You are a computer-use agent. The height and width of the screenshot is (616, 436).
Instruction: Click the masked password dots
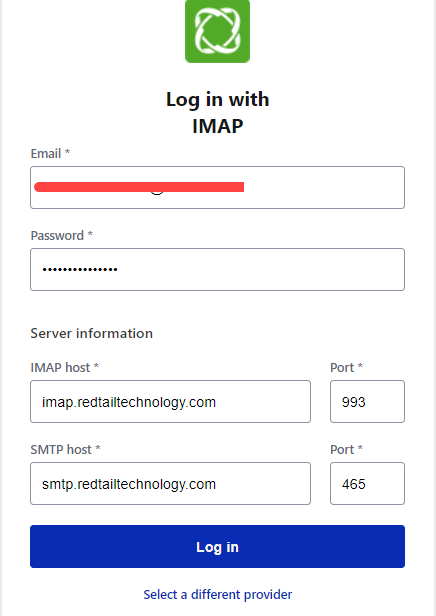click(x=80, y=270)
